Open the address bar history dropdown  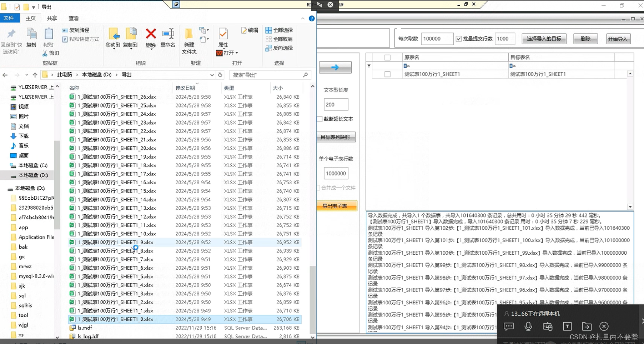pos(212,75)
